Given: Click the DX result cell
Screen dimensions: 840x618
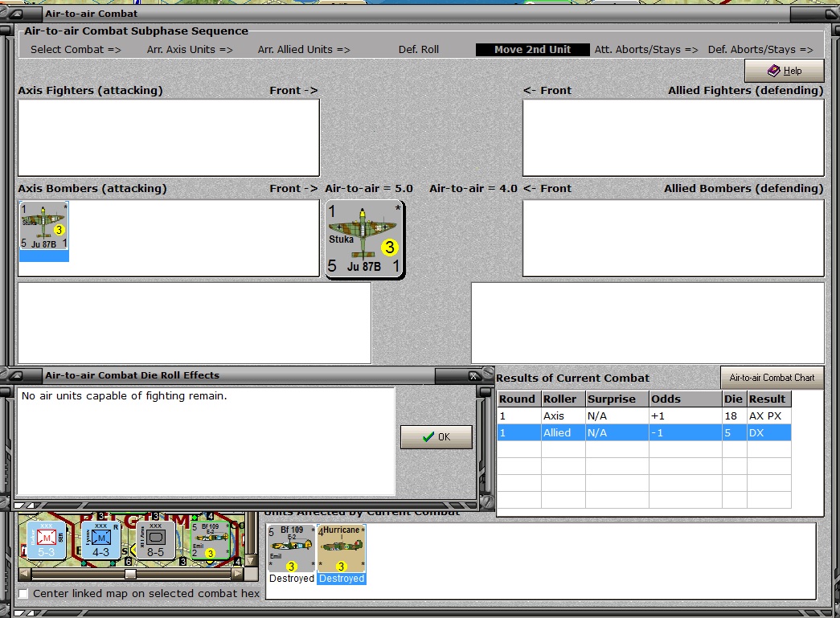Looking at the screenshot, I should pos(768,432).
